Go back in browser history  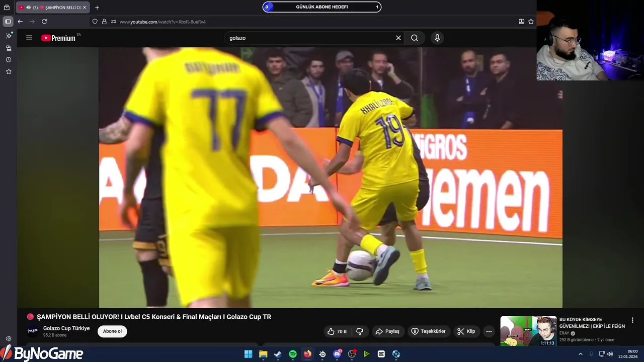(x=20, y=22)
